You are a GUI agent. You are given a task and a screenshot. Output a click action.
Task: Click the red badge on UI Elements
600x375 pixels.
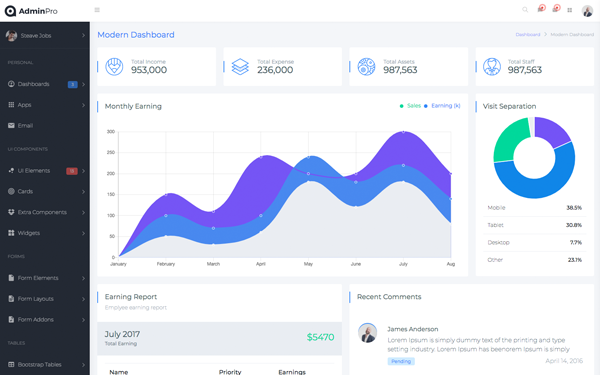[72, 171]
